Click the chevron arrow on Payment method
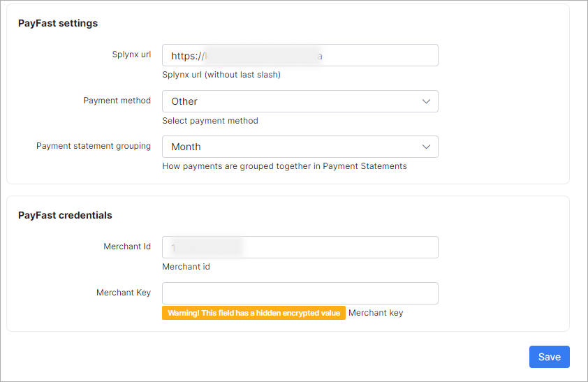588x382 pixels. point(426,101)
